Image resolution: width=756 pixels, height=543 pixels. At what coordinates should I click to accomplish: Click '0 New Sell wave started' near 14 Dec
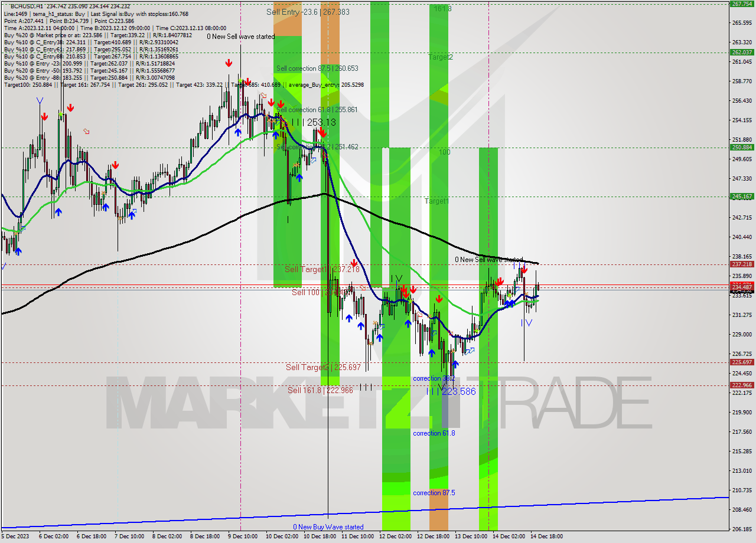(488, 260)
